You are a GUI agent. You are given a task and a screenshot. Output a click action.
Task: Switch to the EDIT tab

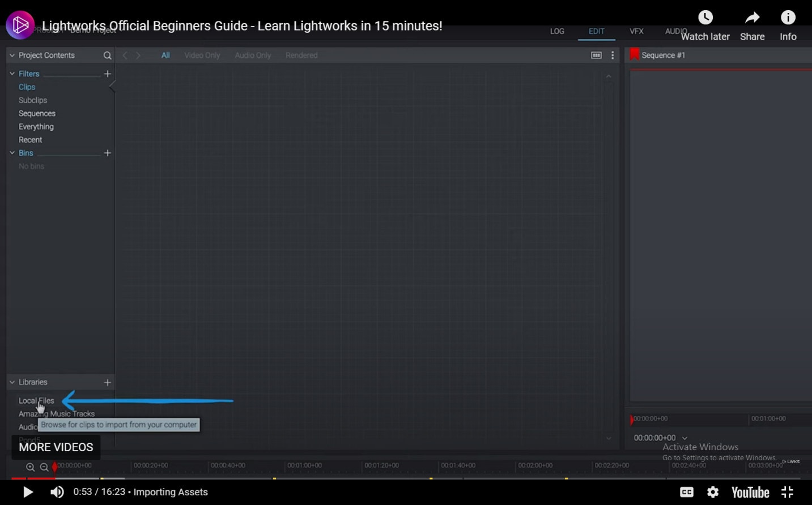[597, 32]
